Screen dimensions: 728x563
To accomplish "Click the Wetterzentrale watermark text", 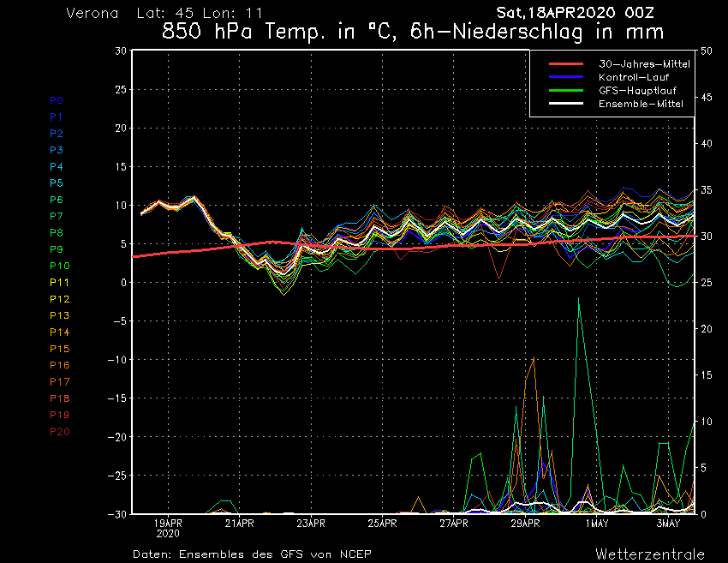I will click(649, 554).
